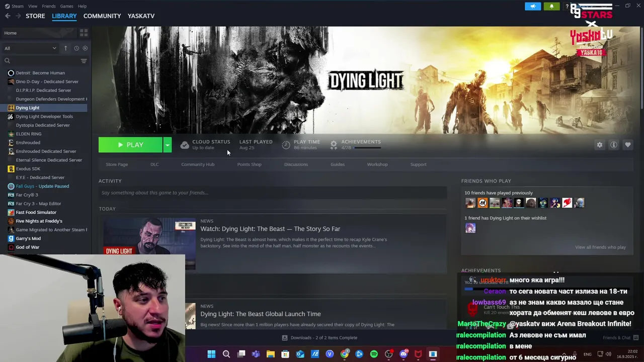Open File Explorer from the taskbar
Image resolution: width=644 pixels, height=362 pixels.
[271, 354]
